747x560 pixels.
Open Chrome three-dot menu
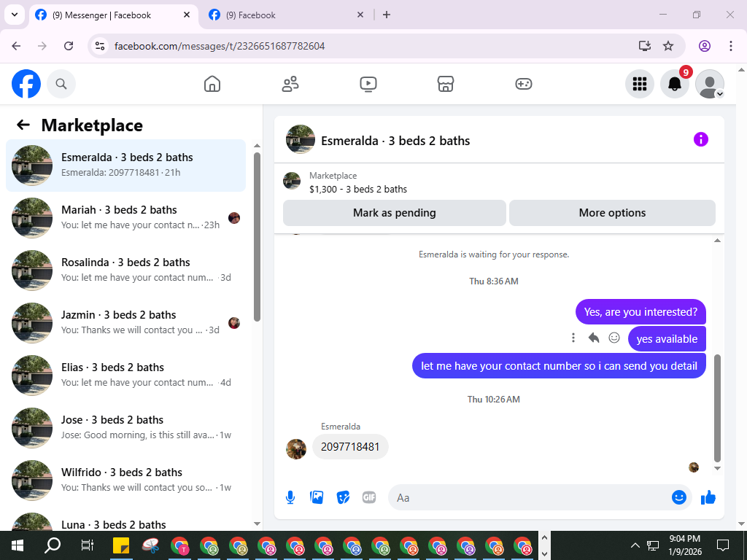tap(731, 46)
